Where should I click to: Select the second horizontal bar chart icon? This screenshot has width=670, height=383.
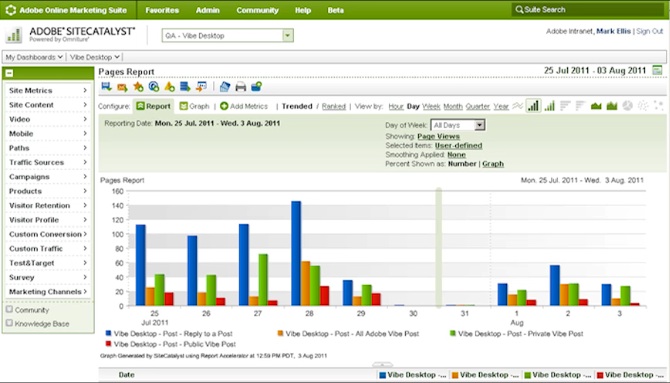(x=580, y=106)
